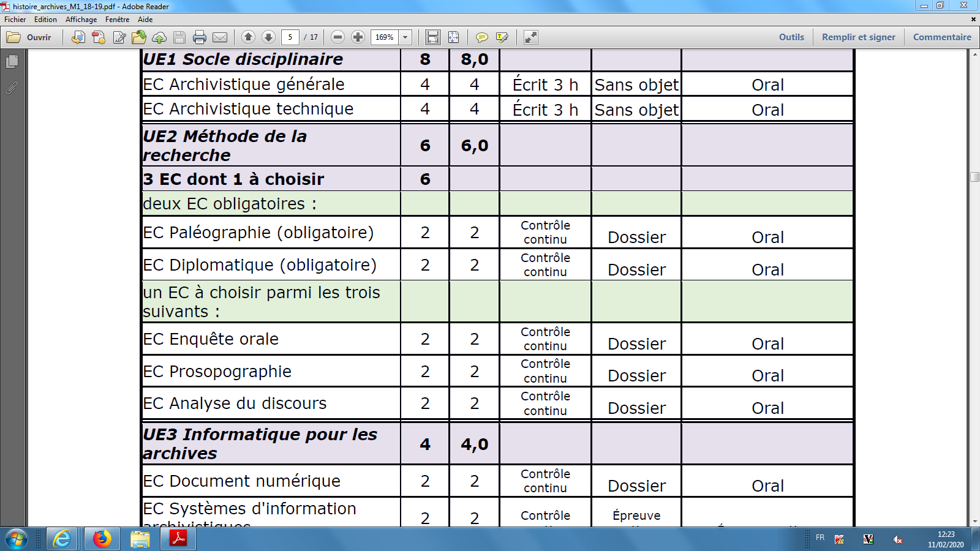This screenshot has width=980, height=551.
Task: Toggle fit width scrolling mode
Action: click(433, 37)
